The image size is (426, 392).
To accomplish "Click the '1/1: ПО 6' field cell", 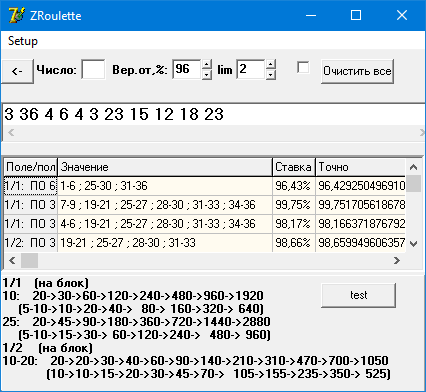I will click(x=31, y=186).
